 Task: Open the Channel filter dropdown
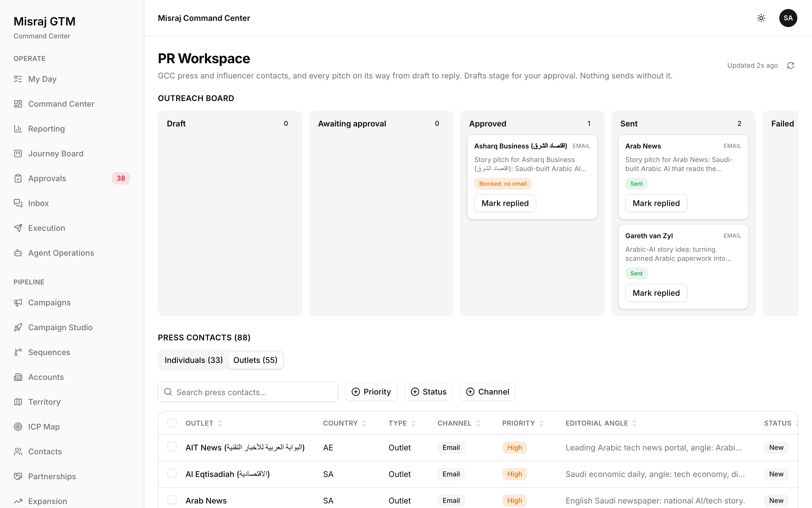[487, 392]
